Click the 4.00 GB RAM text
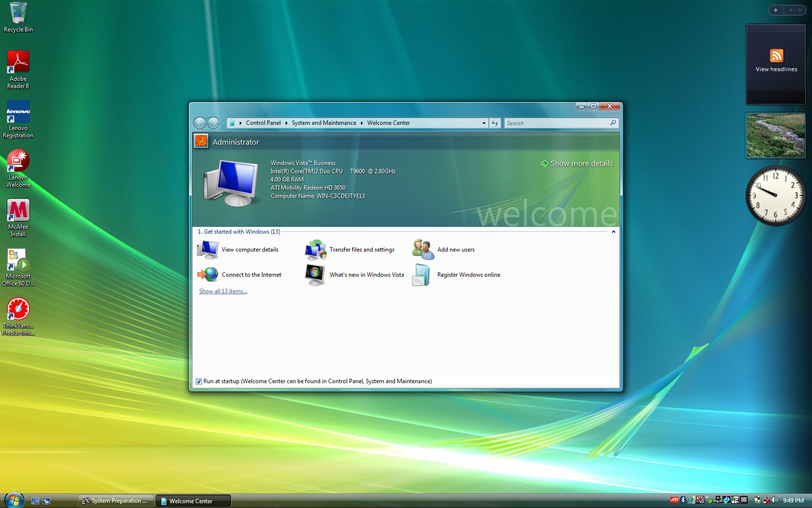Image resolution: width=812 pixels, height=508 pixels. click(x=287, y=179)
